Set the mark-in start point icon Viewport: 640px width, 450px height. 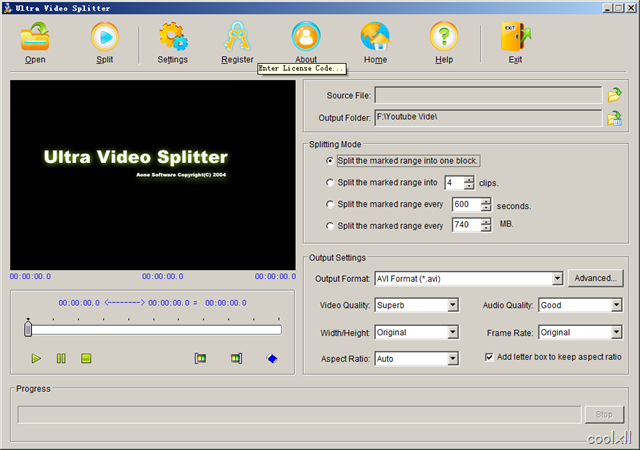click(200, 359)
